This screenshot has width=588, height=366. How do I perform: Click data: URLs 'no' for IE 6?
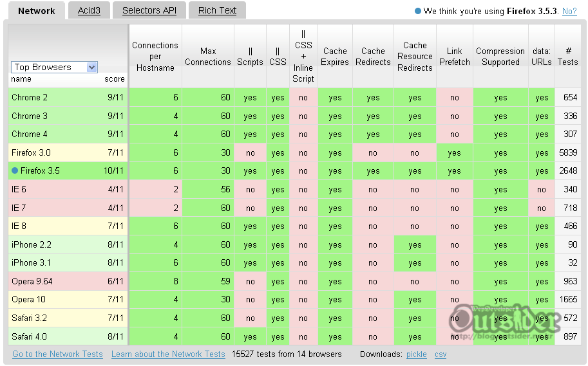[x=542, y=190]
